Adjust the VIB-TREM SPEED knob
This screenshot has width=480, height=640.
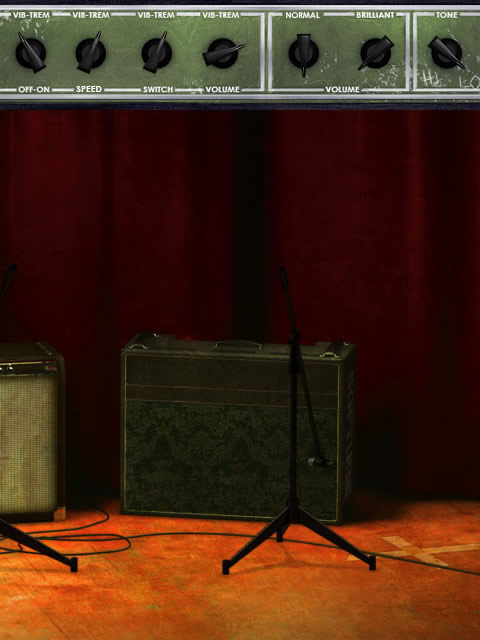pos(91,53)
